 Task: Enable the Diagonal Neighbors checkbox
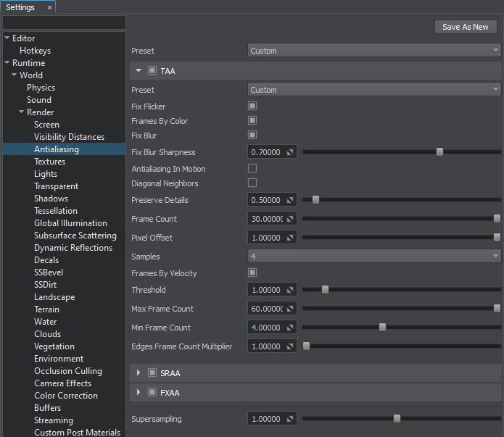click(252, 183)
